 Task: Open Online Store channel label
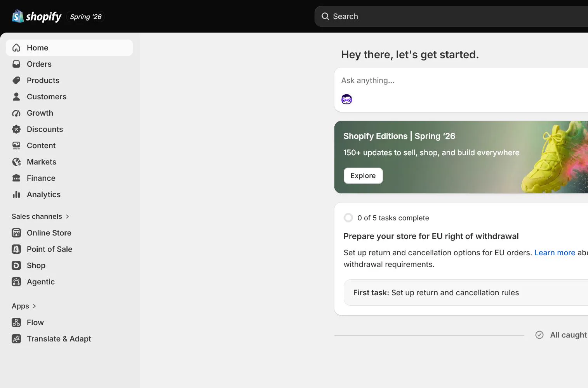[x=49, y=233]
